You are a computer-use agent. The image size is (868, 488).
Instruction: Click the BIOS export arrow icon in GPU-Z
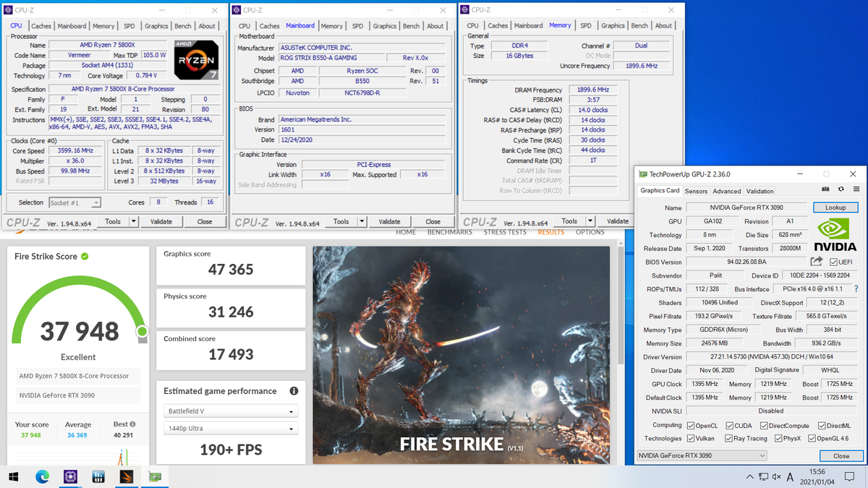click(817, 262)
